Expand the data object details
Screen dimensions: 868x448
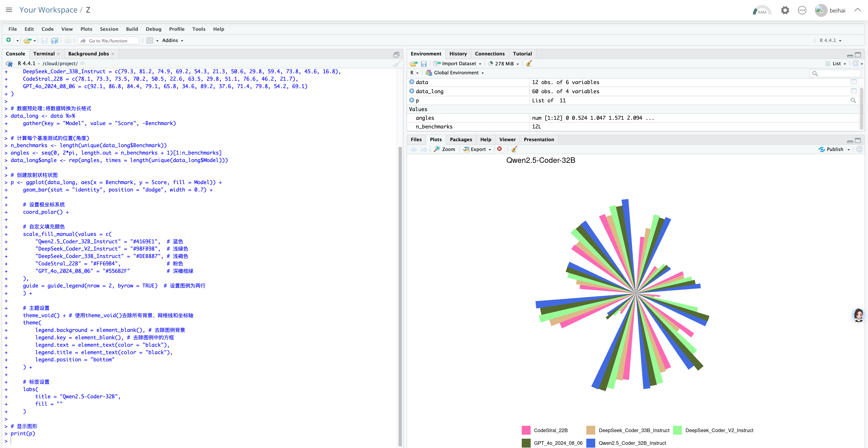(411, 82)
